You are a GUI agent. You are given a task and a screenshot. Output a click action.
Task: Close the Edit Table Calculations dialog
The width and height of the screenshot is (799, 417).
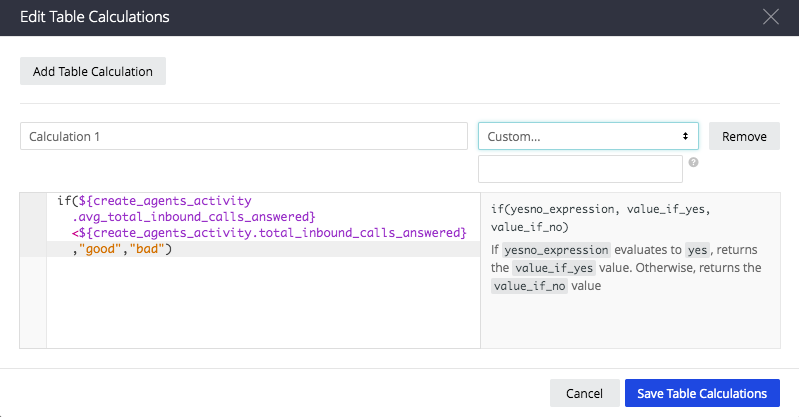tap(770, 17)
